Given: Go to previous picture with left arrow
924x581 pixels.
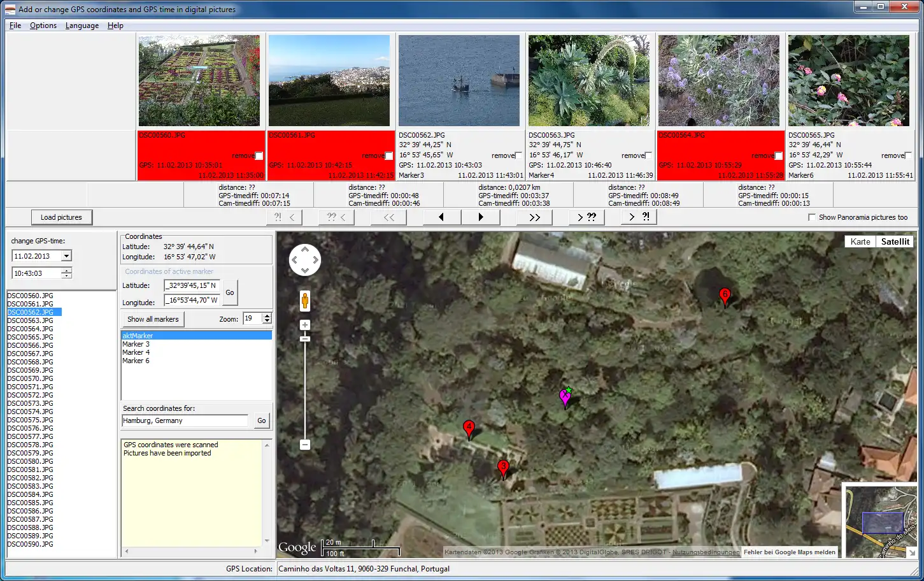Looking at the screenshot, I should 441,217.
